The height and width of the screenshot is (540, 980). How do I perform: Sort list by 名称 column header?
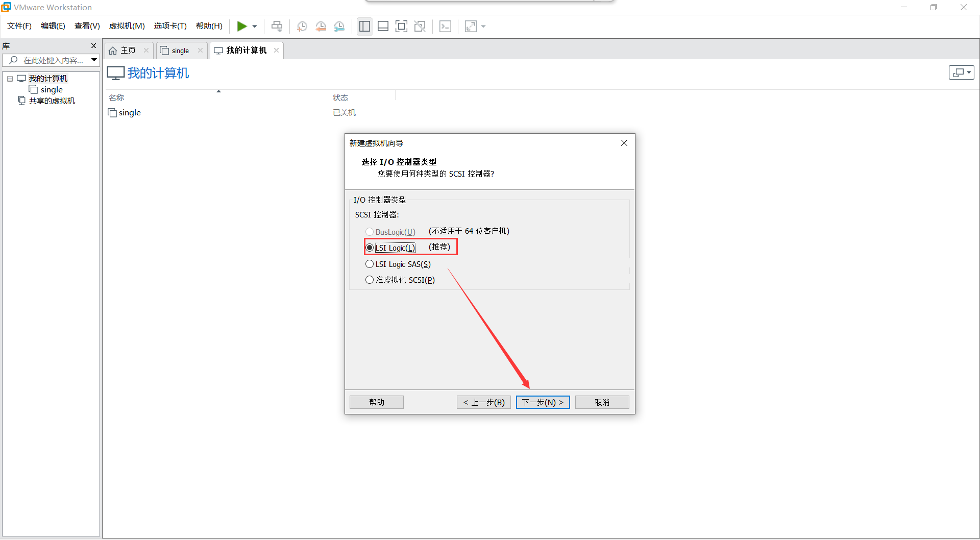coord(116,97)
